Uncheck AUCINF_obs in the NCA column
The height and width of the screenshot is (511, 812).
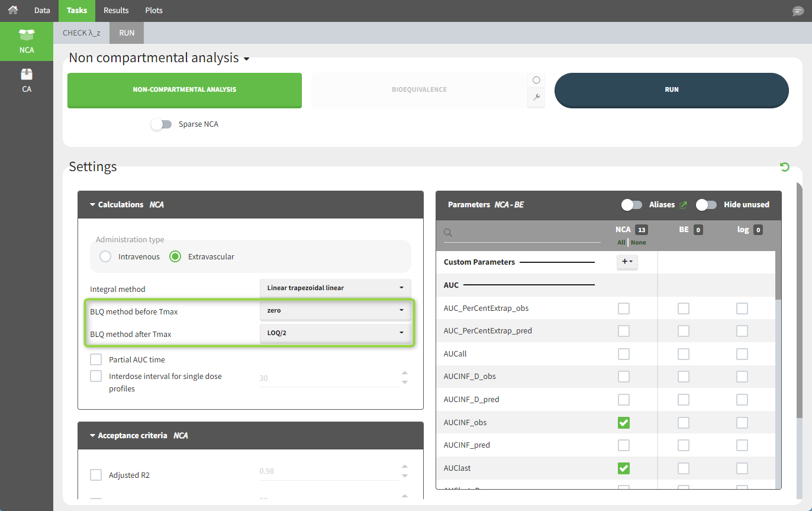point(623,422)
